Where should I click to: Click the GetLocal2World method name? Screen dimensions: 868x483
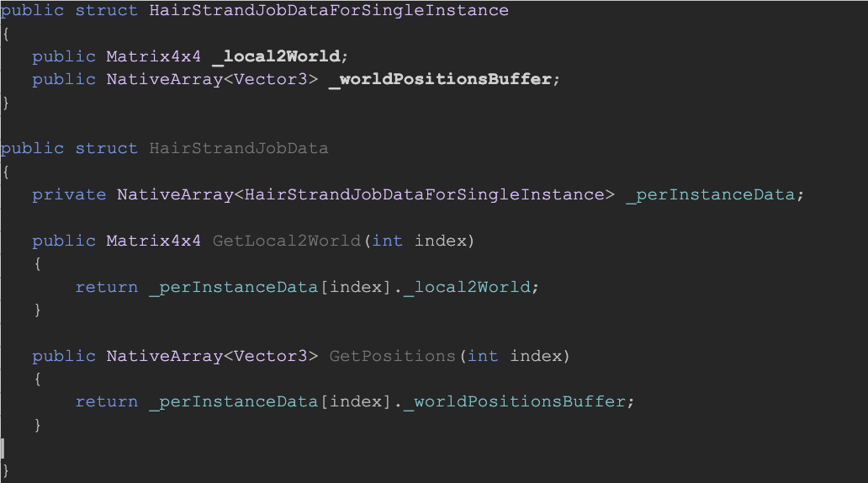coord(287,241)
